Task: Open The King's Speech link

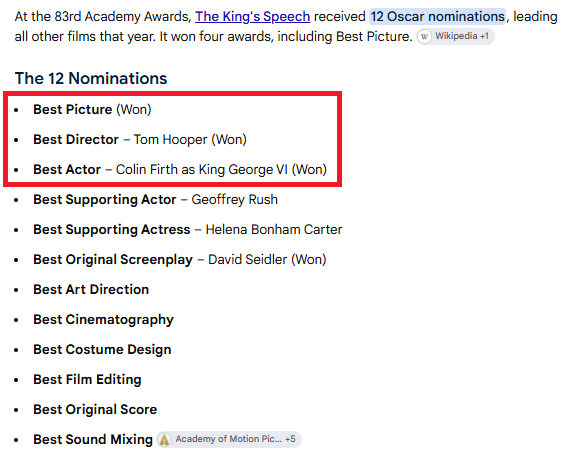Action: [252, 17]
